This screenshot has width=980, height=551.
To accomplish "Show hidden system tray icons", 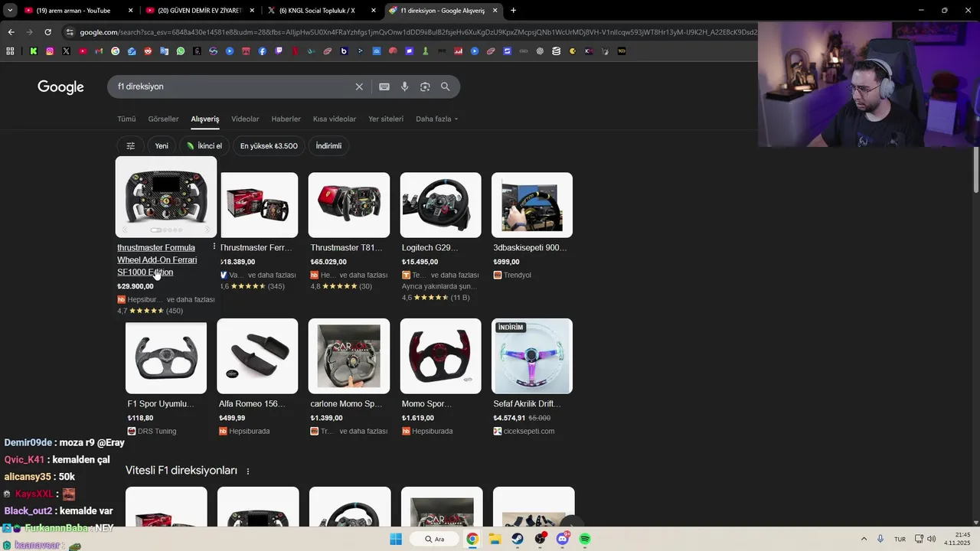I will (864, 539).
